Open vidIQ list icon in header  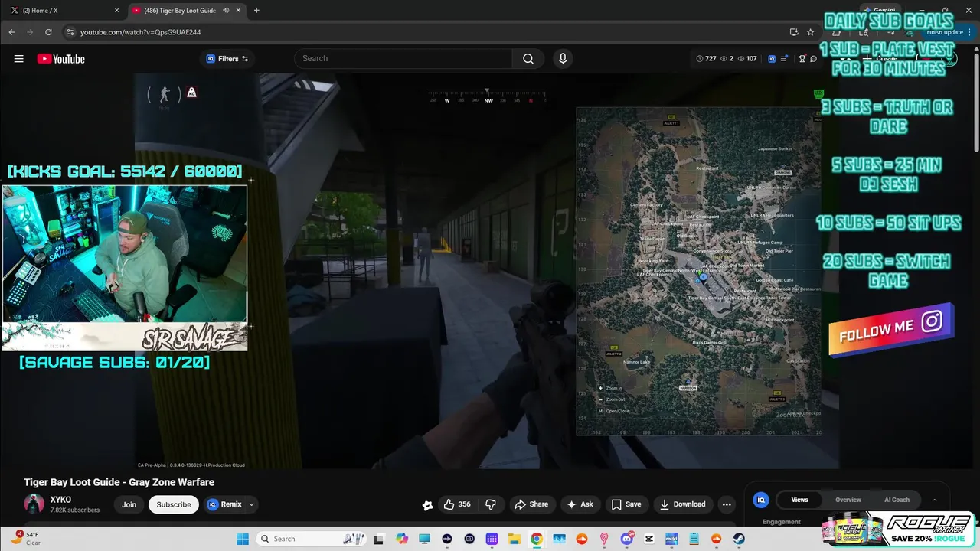[x=784, y=59]
